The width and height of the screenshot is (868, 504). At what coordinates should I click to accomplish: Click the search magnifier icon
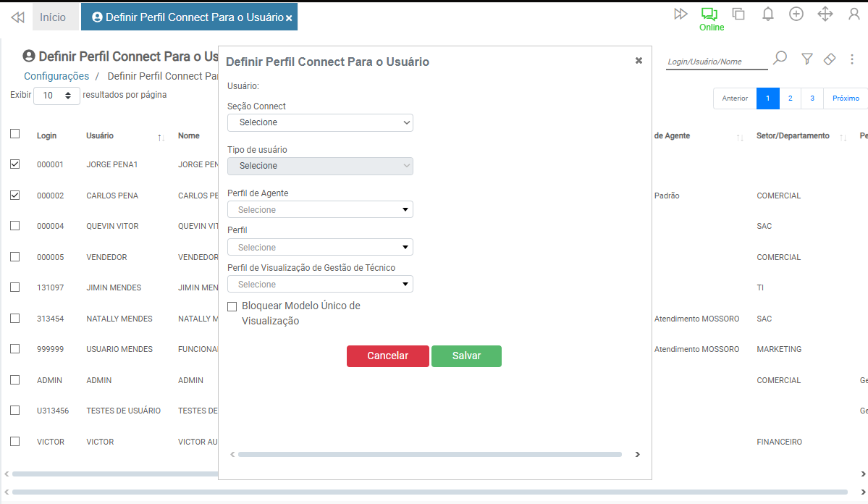pyautogui.click(x=780, y=59)
